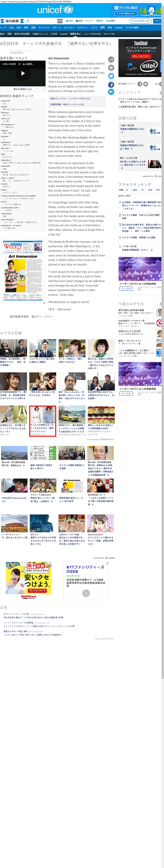Click the UNICEF banner at the top
Viewport: 164px width, 868px height.
click(x=55, y=10)
